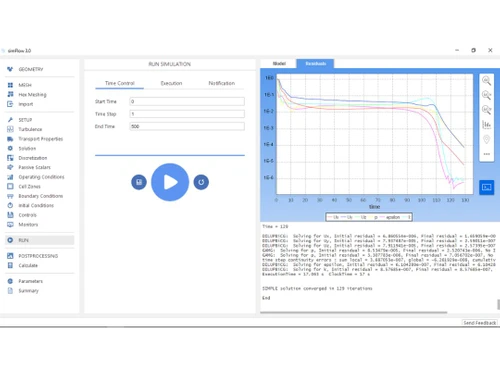The height and width of the screenshot is (375, 500).
Task: Click the vertical scrollbar of the console log
Action: coord(498,304)
